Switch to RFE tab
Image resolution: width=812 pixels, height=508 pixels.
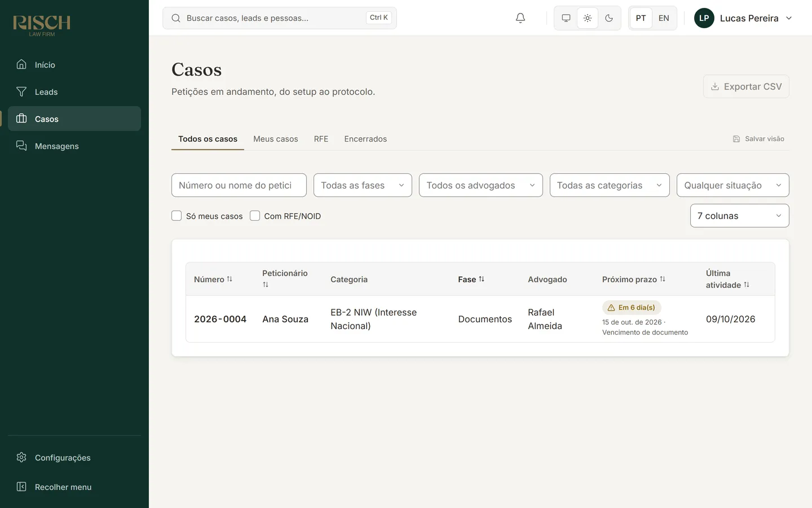(321, 139)
